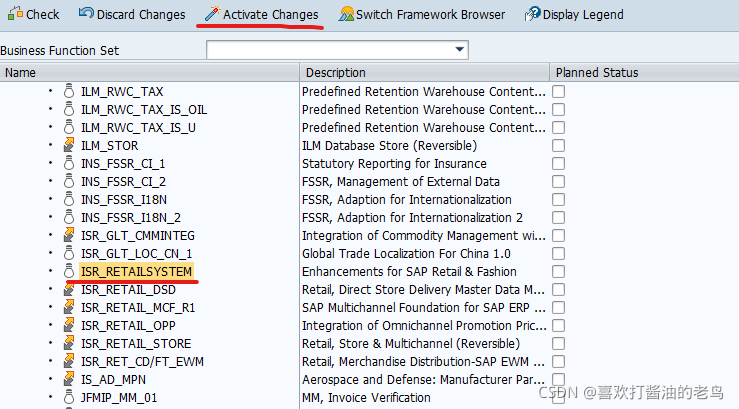Click the reversible icon beside ILM_STOR

point(69,145)
